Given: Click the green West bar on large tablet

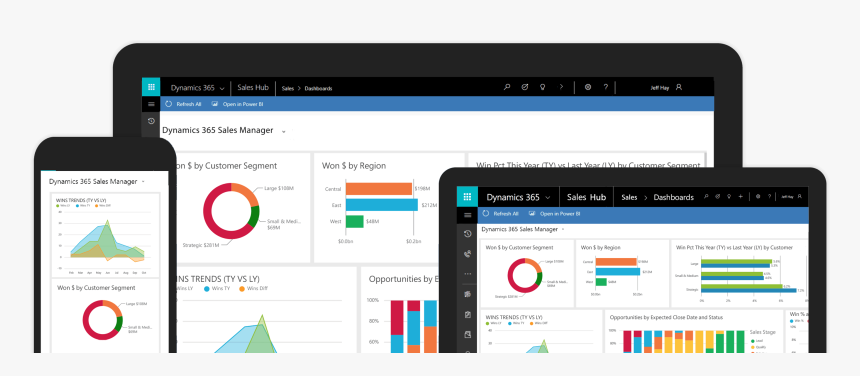Looking at the screenshot, I should [x=354, y=221].
